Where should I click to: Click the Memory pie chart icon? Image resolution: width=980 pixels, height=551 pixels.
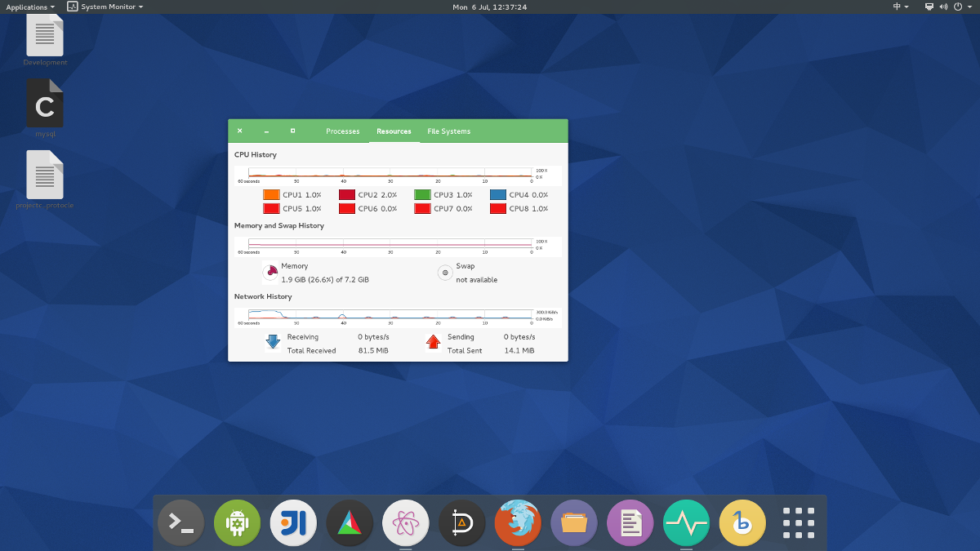pos(271,273)
